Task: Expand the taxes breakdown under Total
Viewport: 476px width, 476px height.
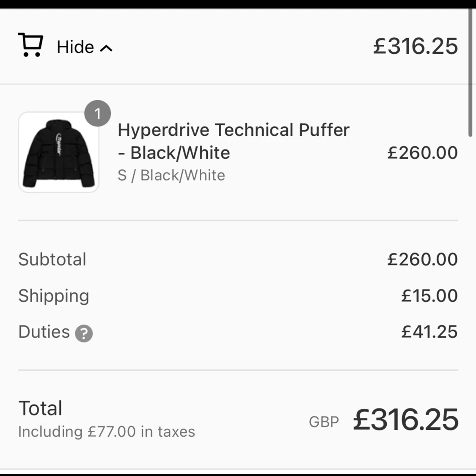Action: pos(106,432)
